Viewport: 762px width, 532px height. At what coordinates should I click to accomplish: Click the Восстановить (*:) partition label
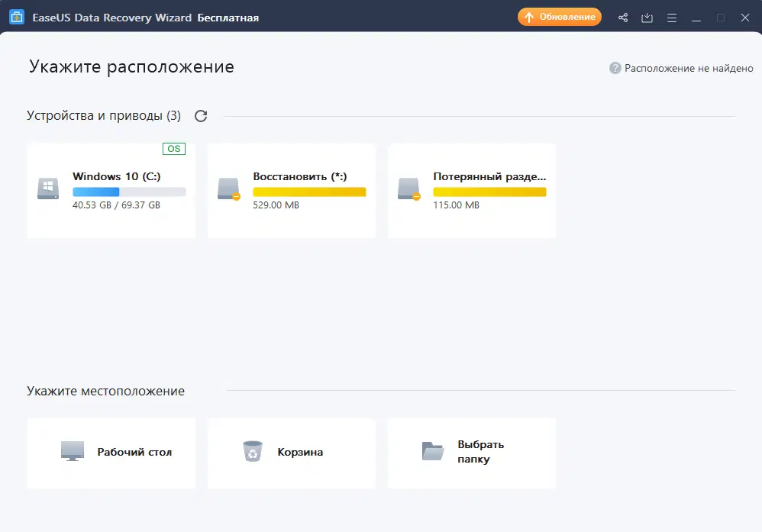(x=300, y=176)
